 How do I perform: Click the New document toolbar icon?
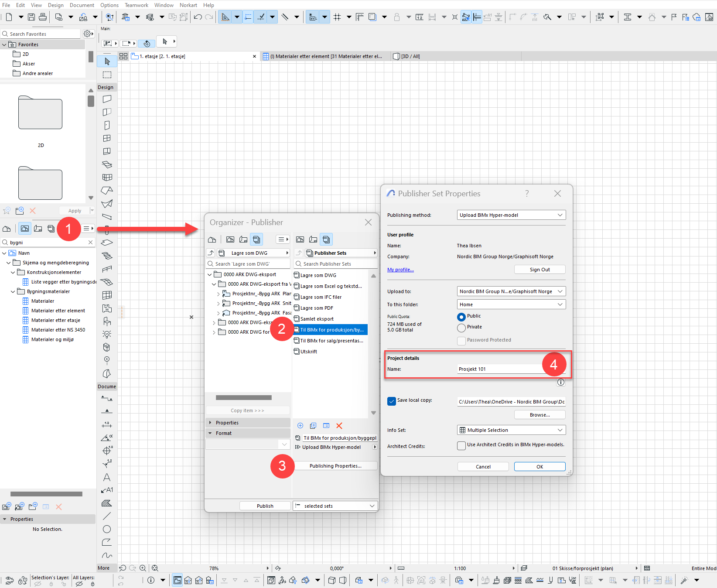coord(9,17)
